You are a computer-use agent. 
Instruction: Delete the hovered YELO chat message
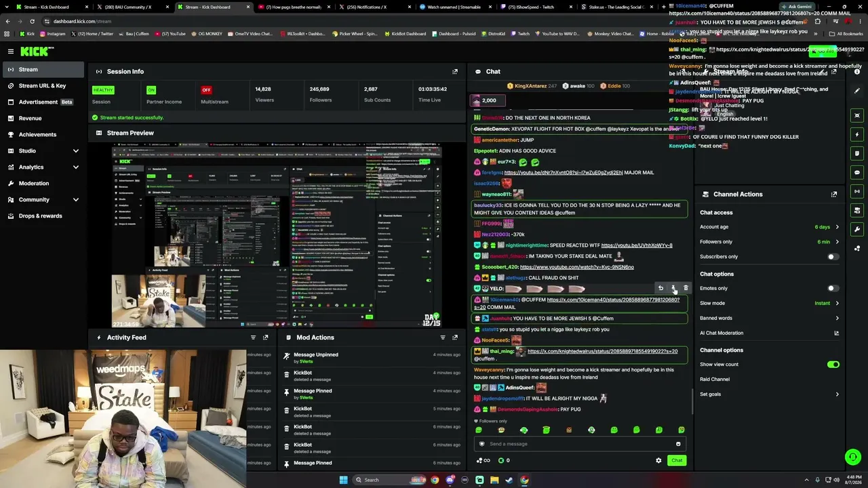coord(686,289)
